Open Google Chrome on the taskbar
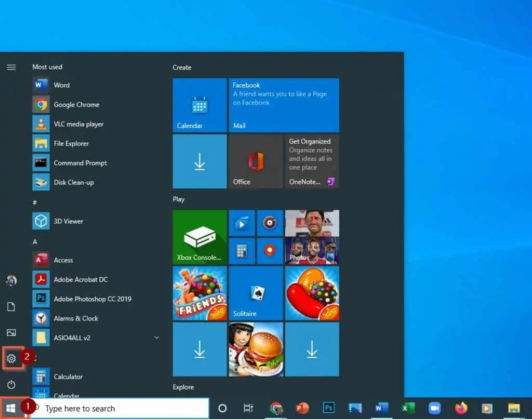This screenshot has width=532, height=419. 276,408
